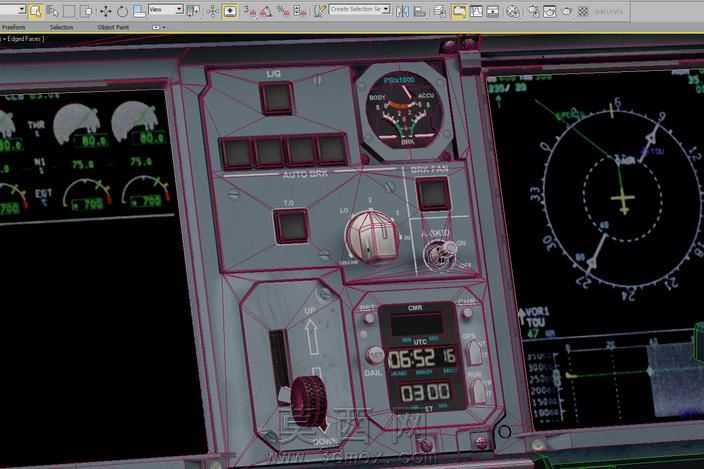Click the checkered icon after the Render teapot
704x469 pixels.
(583, 11)
